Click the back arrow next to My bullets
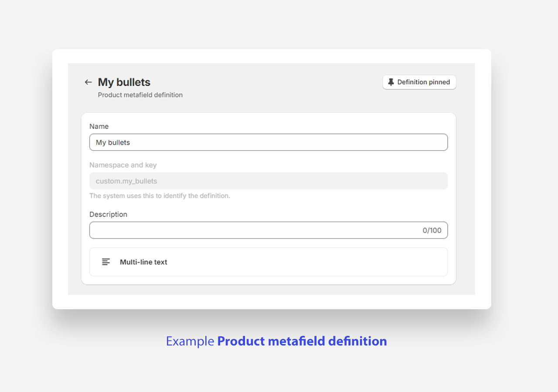 88,82
